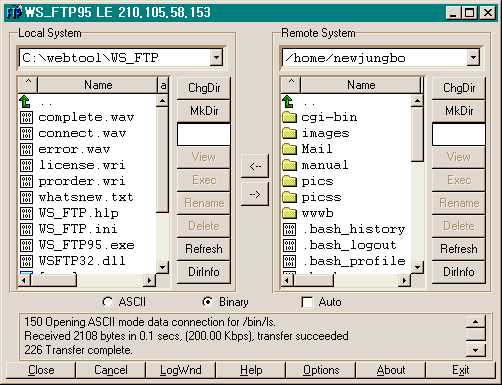This screenshot has height=385, width=502.
Task: Click remote list horizontal scrollbar right arrow
Action: pyautogui.click(x=404, y=280)
